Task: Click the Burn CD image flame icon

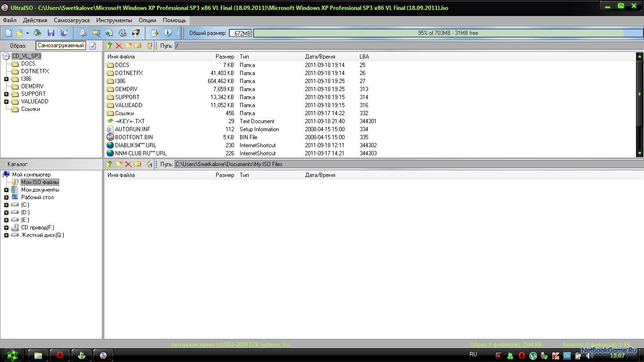Action: [x=136, y=33]
